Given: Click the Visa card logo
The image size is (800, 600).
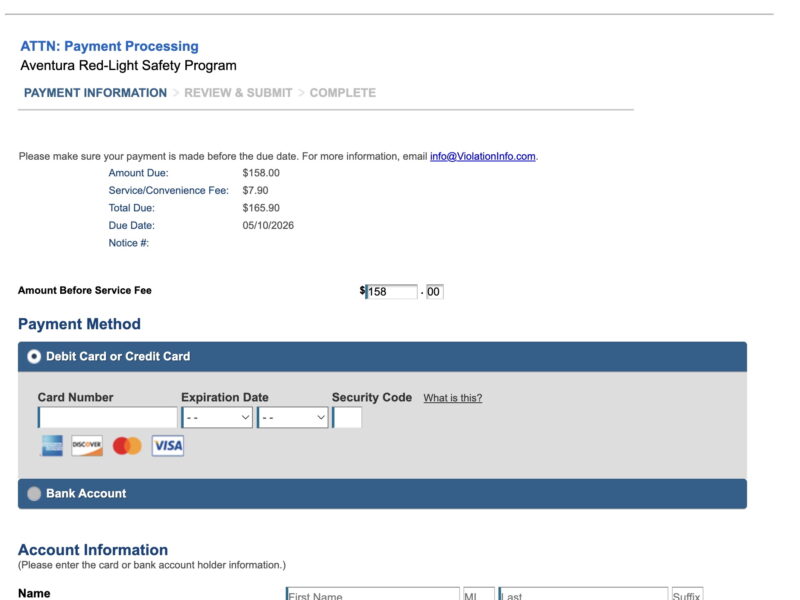Looking at the screenshot, I should click(168, 445).
